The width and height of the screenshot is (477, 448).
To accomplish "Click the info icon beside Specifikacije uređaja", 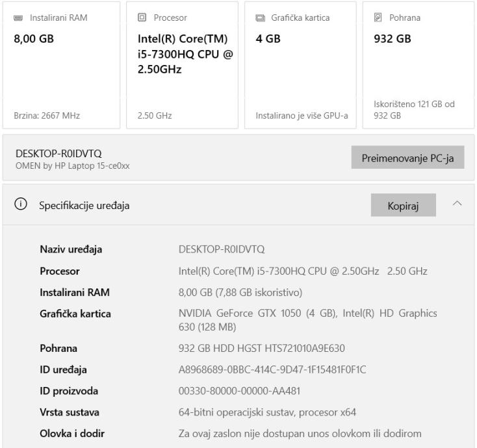I will (x=22, y=206).
